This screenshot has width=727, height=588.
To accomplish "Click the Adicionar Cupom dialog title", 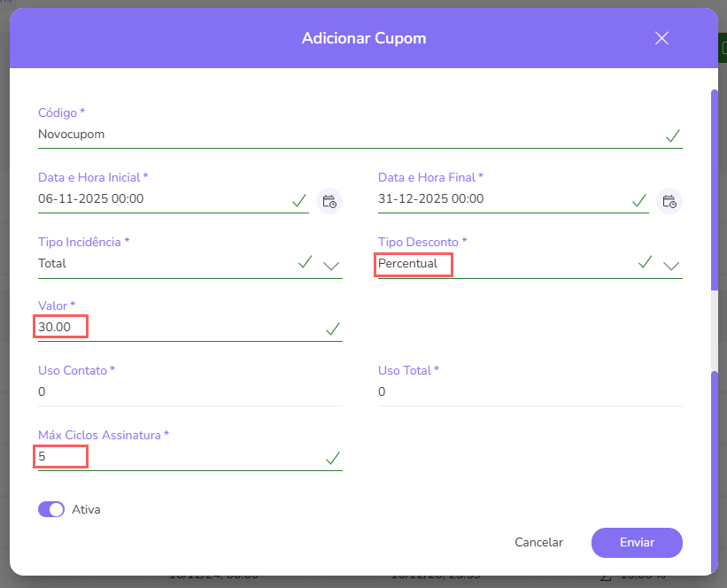I will pos(364,38).
